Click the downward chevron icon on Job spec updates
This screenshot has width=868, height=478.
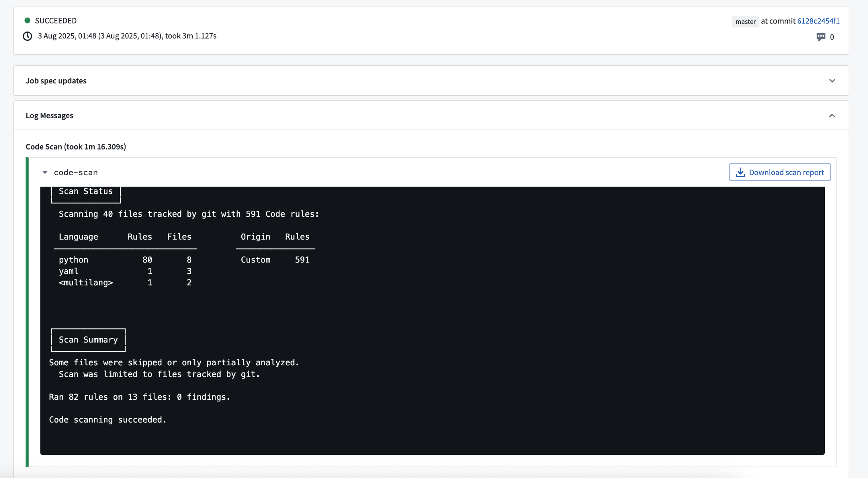[x=833, y=81]
